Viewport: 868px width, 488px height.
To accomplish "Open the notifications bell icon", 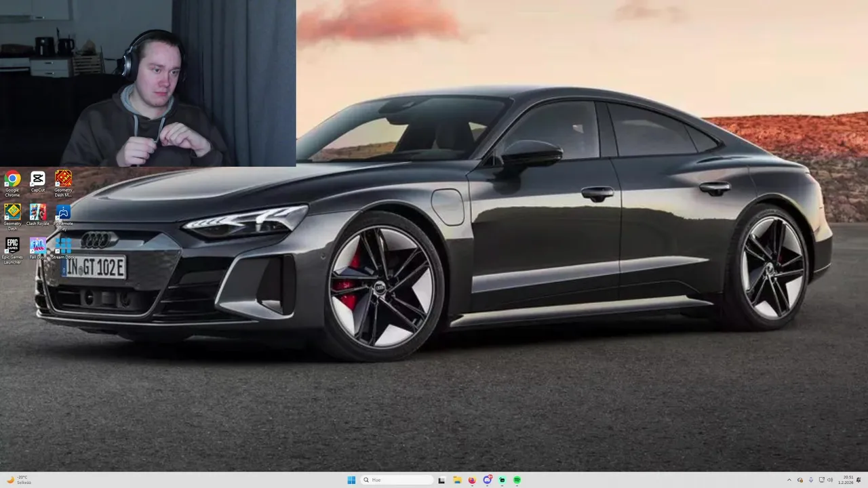I will pos(859,480).
